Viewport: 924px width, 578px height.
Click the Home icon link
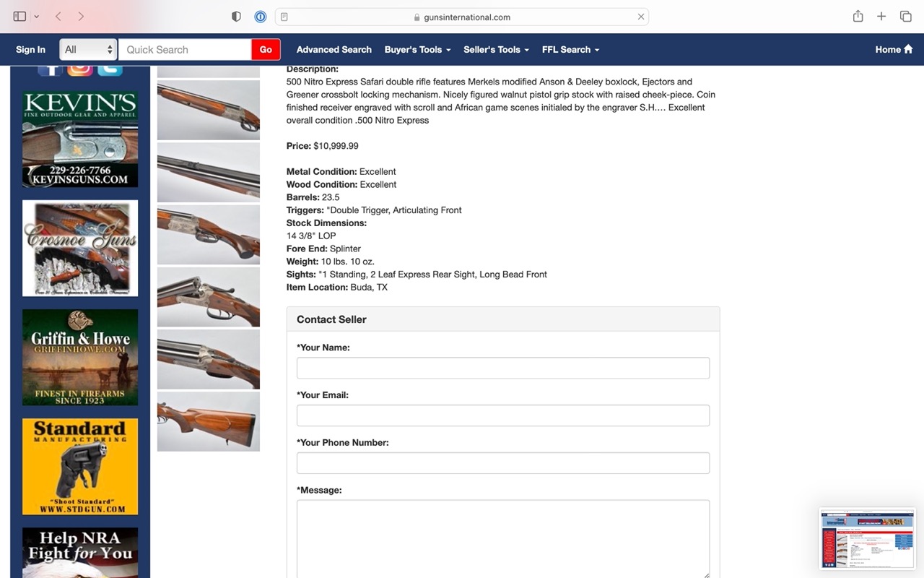pyautogui.click(x=894, y=49)
